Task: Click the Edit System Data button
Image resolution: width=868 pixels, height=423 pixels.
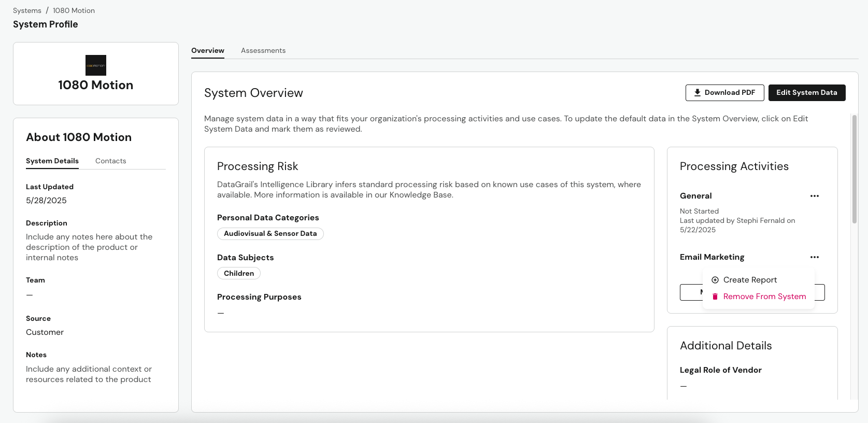Action: coord(807,93)
